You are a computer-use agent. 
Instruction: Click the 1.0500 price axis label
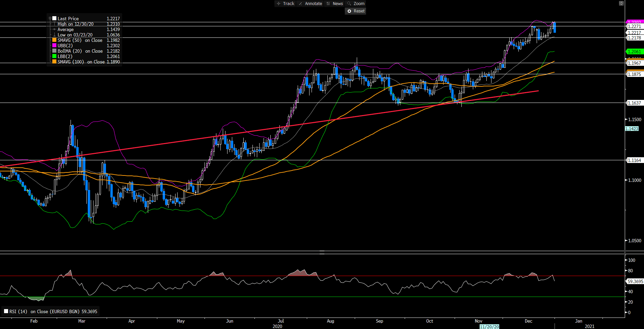635,241
